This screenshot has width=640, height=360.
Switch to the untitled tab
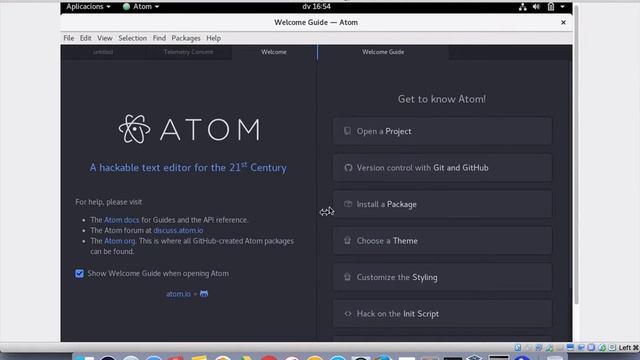pyautogui.click(x=103, y=52)
